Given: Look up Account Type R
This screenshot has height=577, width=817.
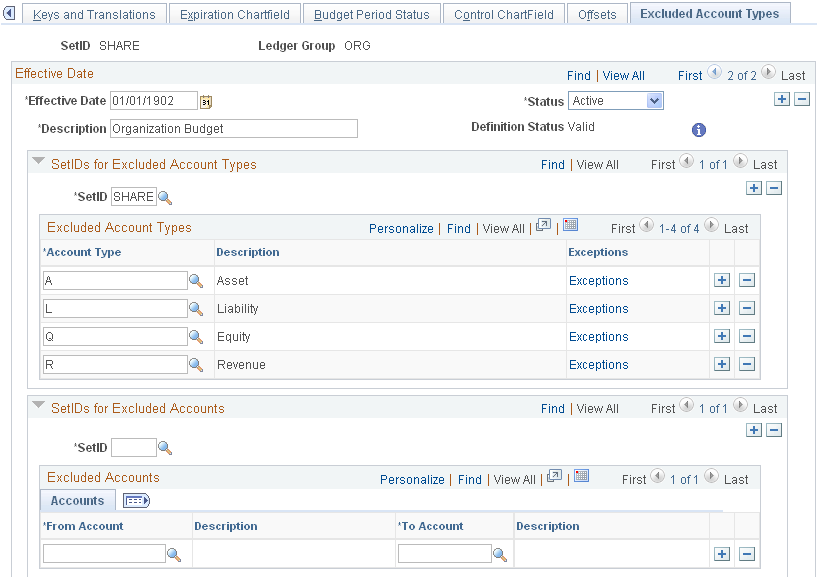Looking at the screenshot, I should [196, 365].
